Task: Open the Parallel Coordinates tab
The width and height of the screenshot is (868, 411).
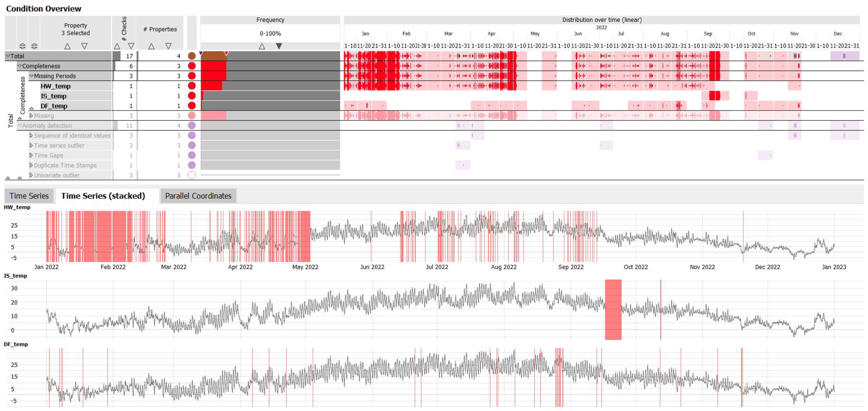Action: (198, 196)
